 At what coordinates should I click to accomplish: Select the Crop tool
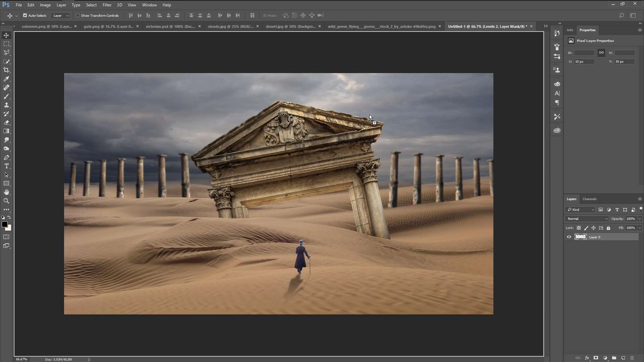click(6, 70)
